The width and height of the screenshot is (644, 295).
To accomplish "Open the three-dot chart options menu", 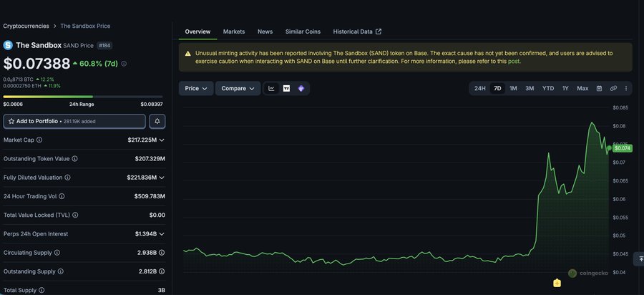I will (x=626, y=88).
